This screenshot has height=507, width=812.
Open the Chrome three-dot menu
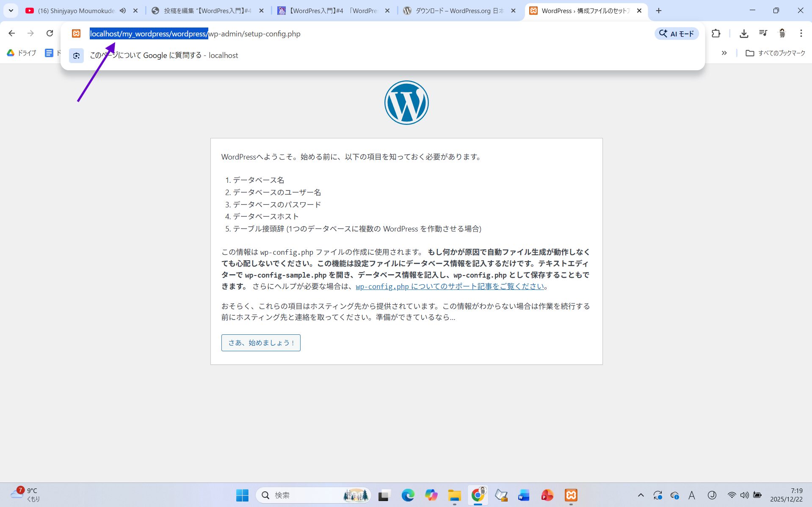tap(801, 33)
